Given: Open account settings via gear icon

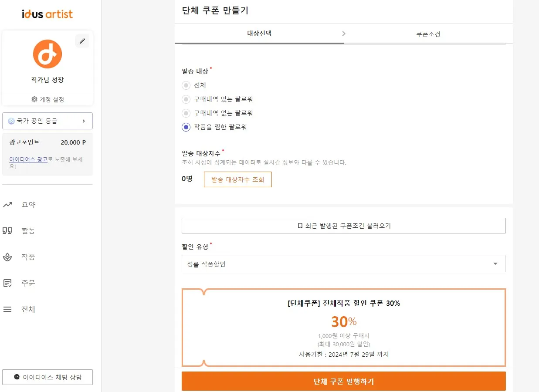Looking at the screenshot, I should (34, 99).
